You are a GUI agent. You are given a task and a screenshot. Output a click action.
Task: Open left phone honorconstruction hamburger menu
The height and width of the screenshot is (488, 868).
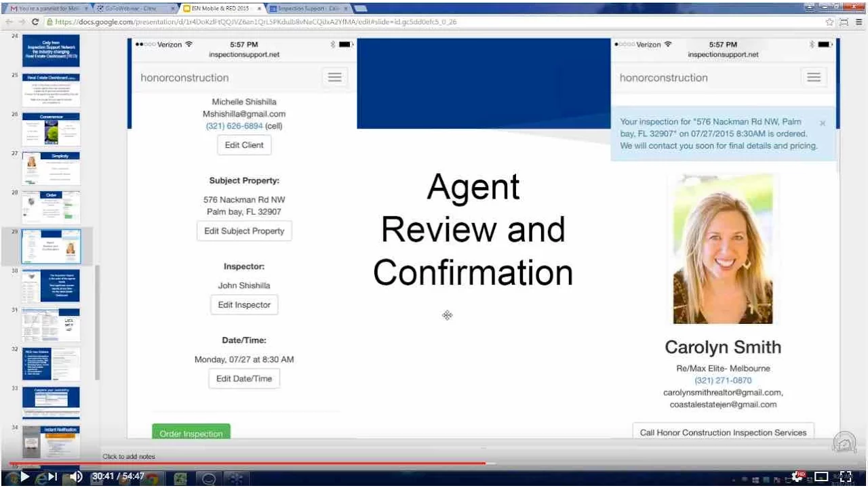334,77
